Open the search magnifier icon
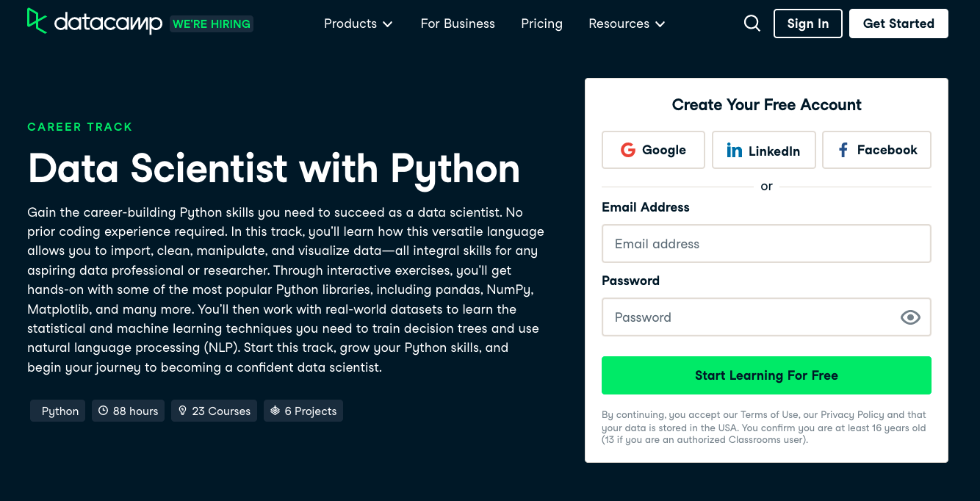 coord(752,24)
